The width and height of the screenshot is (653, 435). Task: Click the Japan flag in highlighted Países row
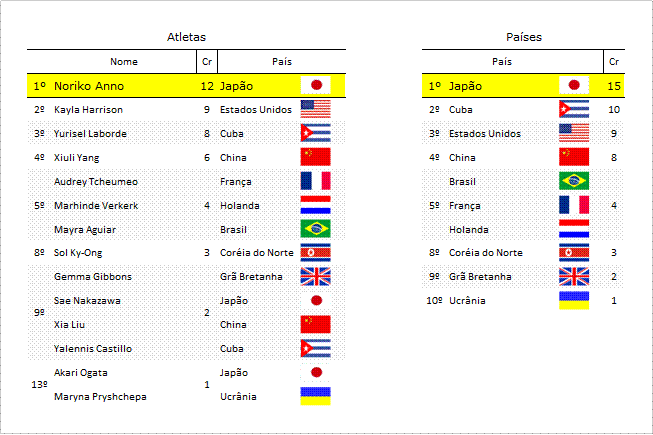point(574,85)
